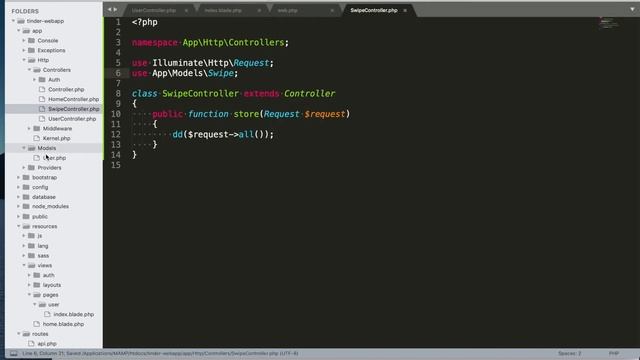Screen dimensions: 640x360
Task: Click 'SwipeController' class name on line 8
Action: coord(200,93)
